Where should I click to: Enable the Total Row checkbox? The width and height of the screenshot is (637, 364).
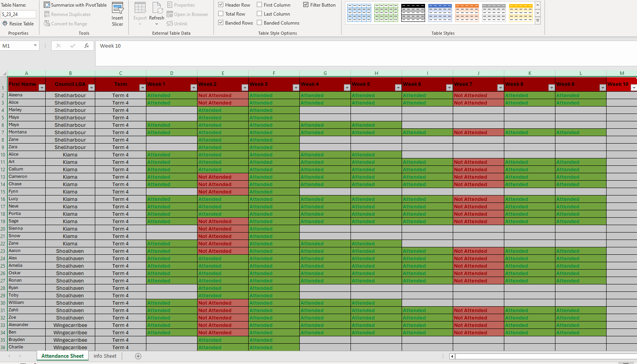pyautogui.click(x=221, y=14)
